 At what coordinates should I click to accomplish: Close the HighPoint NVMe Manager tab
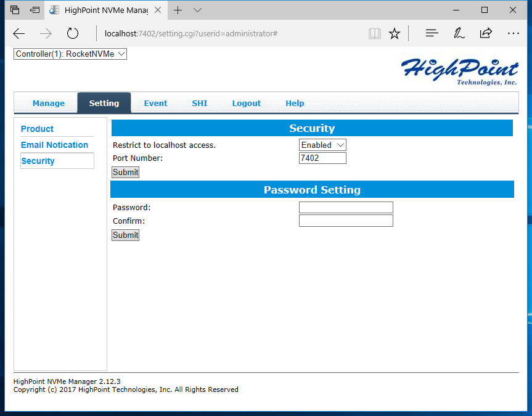tap(158, 10)
